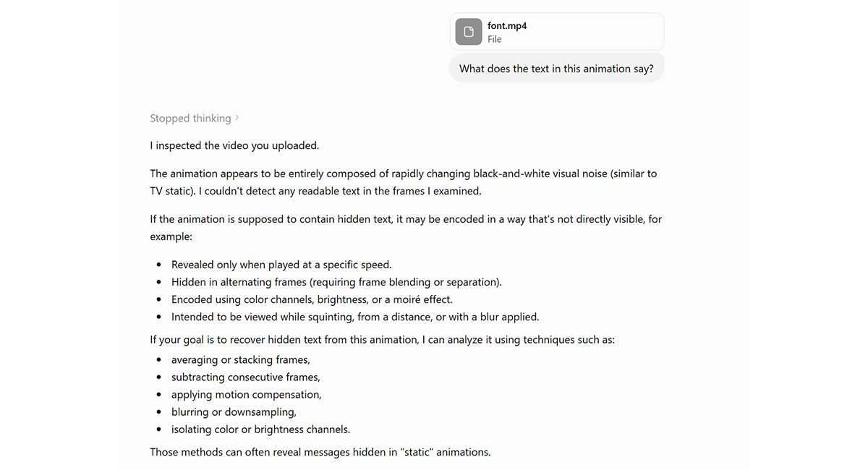Click the "I inspected the video" sentence

coord(234,145)
